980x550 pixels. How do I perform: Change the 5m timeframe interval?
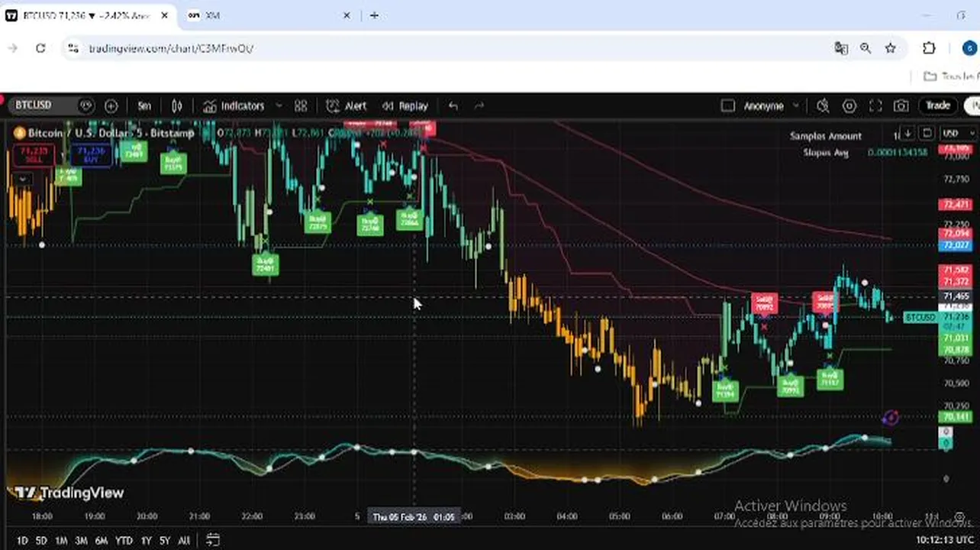(144, 105)
